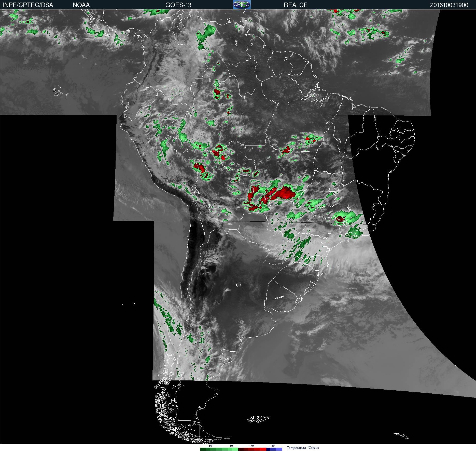Click the -70 legend tick label
The image size is (476, 451).
[x=252, y=446]
